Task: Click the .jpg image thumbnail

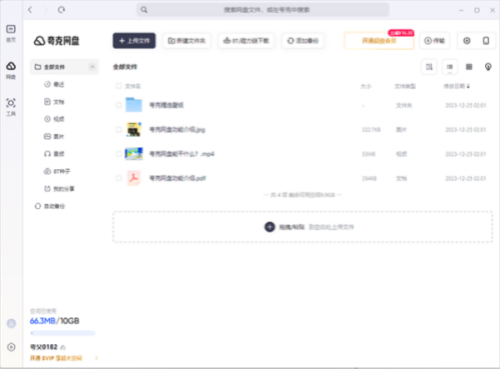Action: point(134,129)
